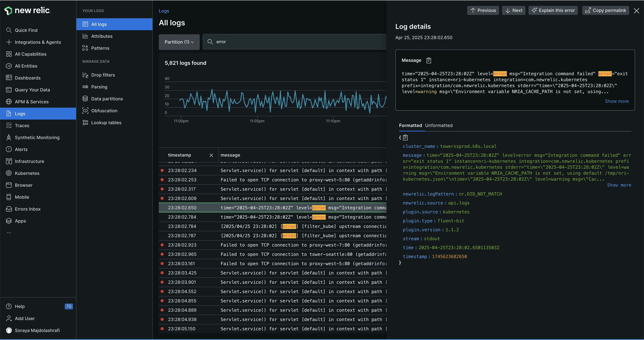644x340 pixels.
Task: Select the Drop filters tool
Action: (103, 75)
